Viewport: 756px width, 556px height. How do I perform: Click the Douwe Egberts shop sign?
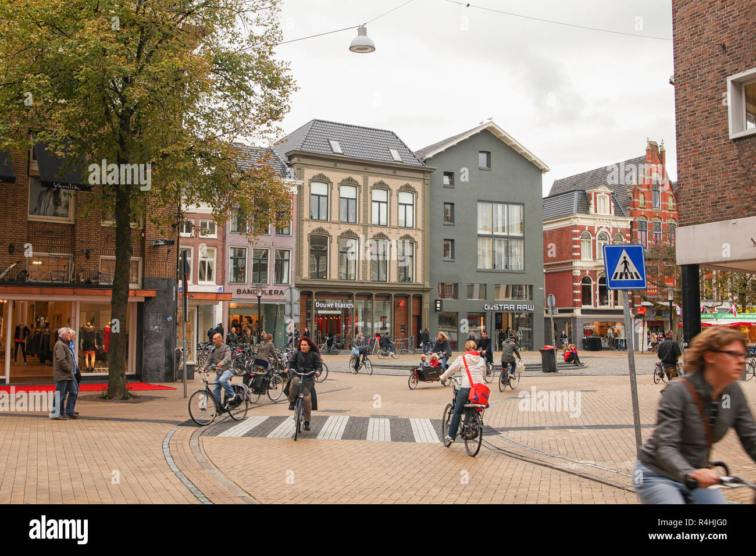334,305
